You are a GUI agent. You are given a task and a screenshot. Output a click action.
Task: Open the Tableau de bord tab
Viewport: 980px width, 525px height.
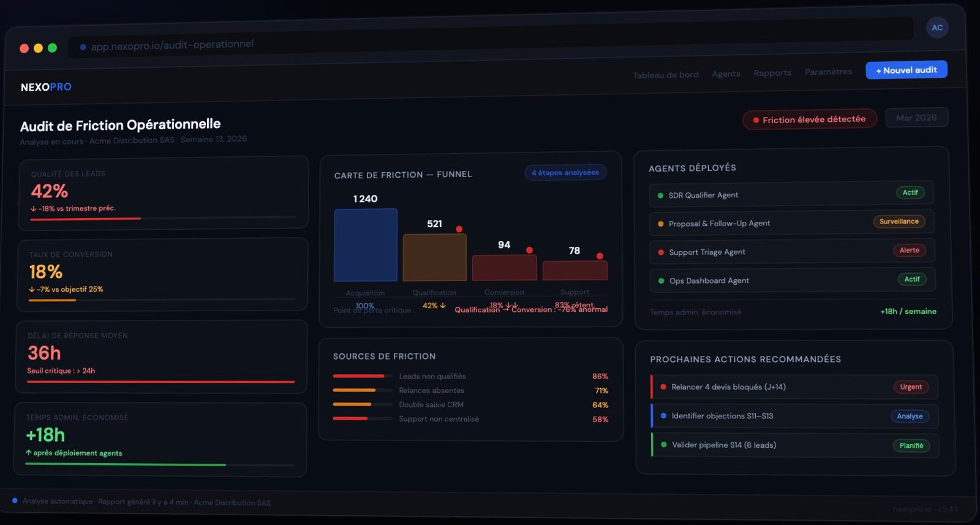coord(665,75)
